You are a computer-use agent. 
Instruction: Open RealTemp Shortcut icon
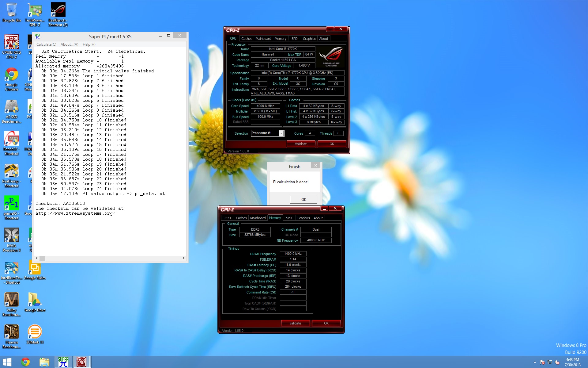tap(11, 175)
